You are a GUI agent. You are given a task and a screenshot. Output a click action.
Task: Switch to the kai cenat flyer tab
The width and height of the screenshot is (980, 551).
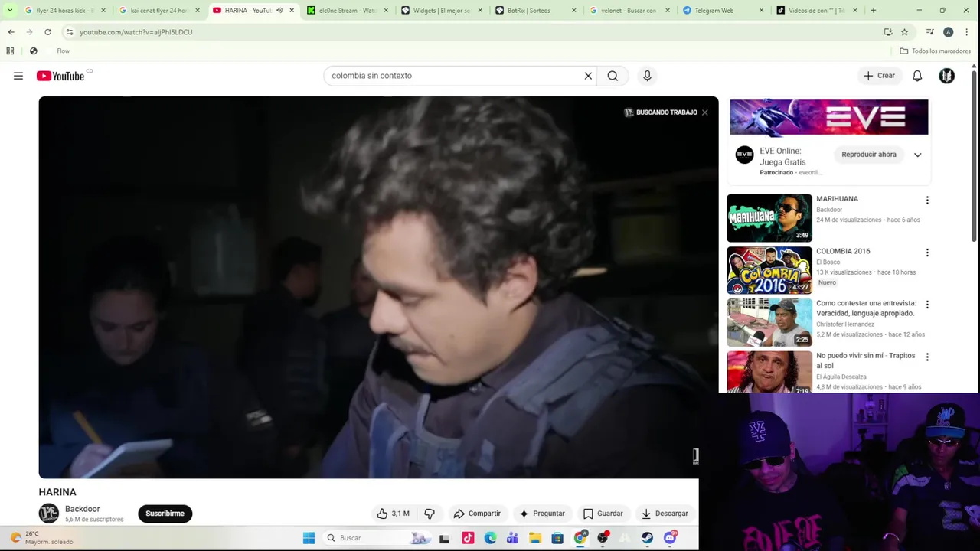click(x=159, y=11)
